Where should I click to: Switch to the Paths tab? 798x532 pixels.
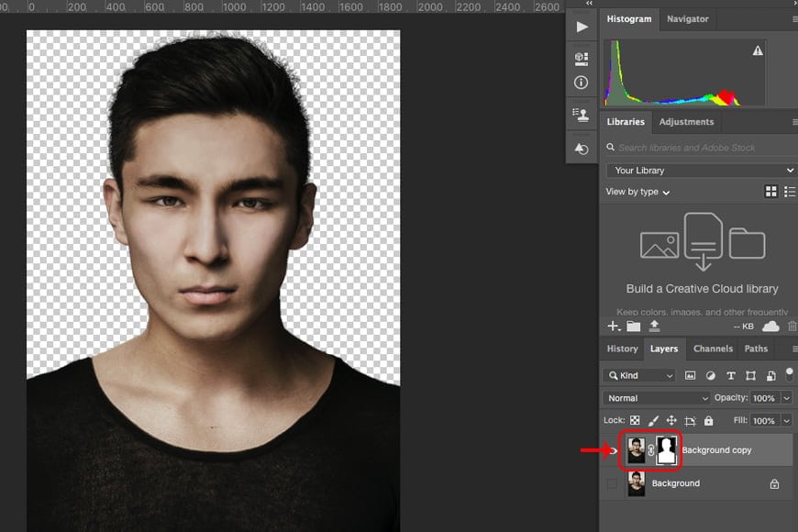[x=756, y=349]
